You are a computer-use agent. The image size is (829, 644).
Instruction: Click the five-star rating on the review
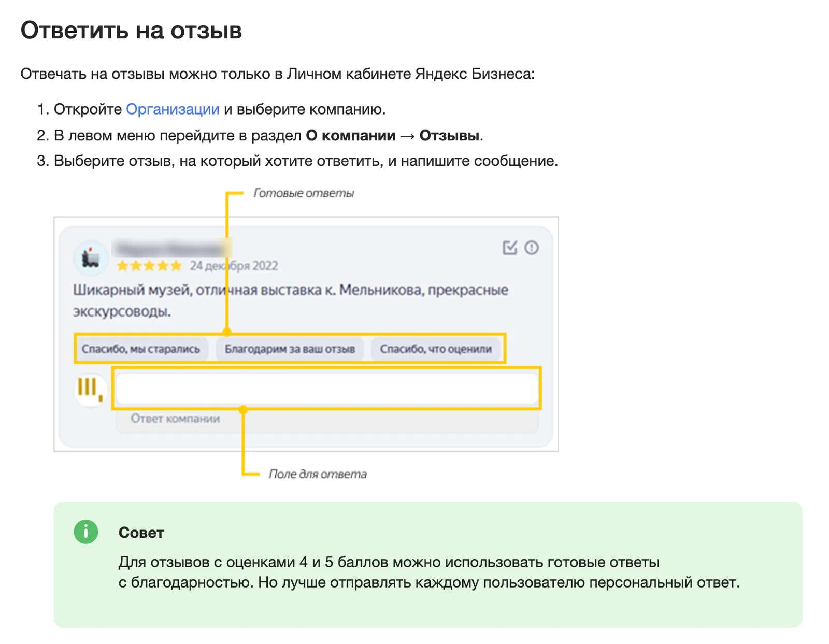(149, 266)
